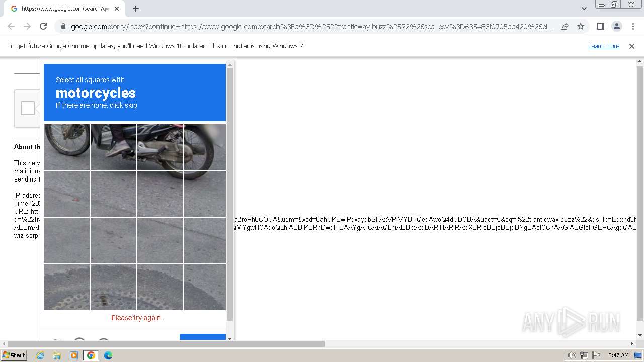Launch Microsoft Edge from the taskbar
The width and height of the screenshot is (644, 362).
pos(108,355)
